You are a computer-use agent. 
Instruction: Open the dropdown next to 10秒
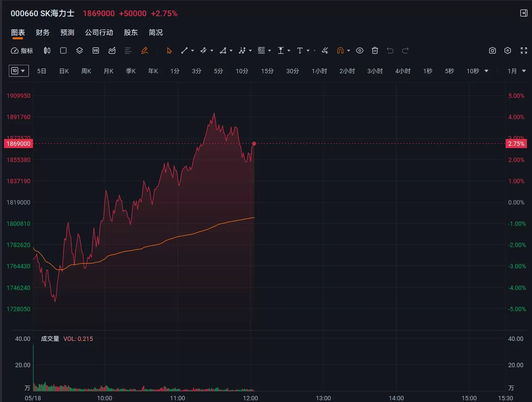[486, 71]
